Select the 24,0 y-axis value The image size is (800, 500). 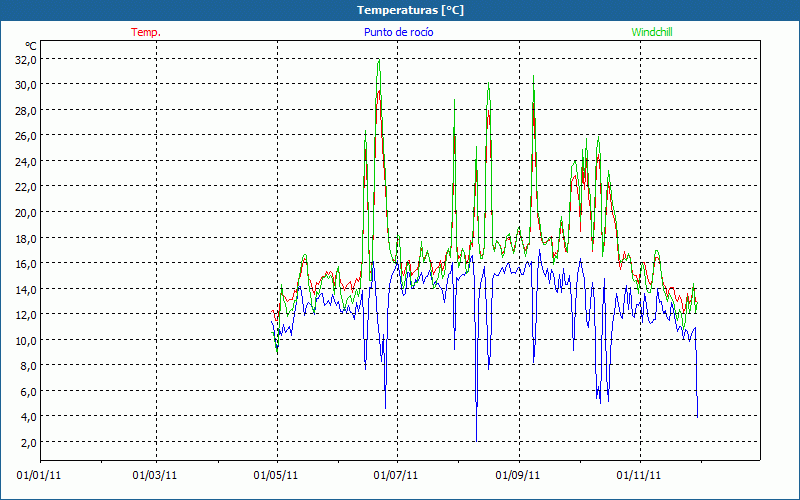tap(26, 162)
